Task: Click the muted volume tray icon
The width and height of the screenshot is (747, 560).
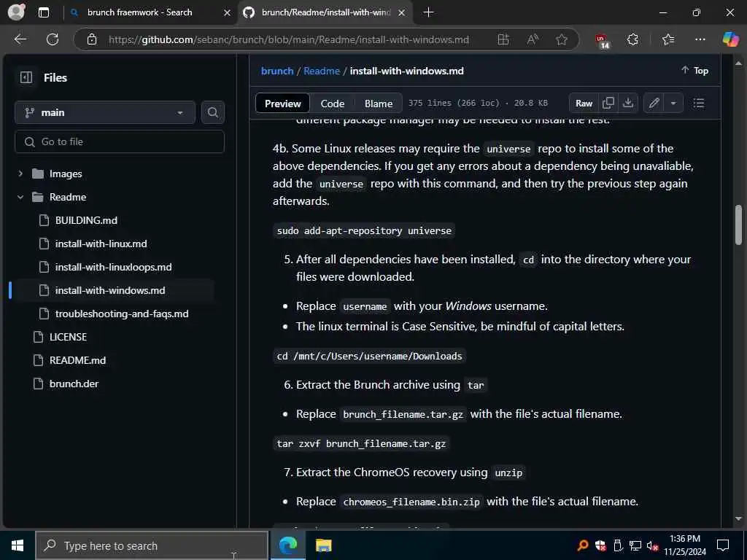Action: pyautogui.click(x=652, y=545)
